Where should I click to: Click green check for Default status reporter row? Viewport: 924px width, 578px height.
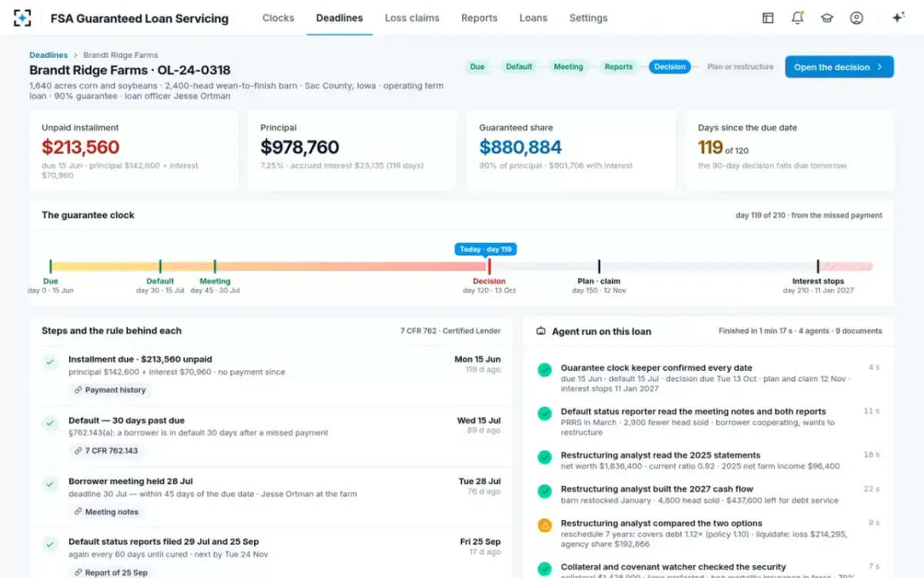pos(544,413)
